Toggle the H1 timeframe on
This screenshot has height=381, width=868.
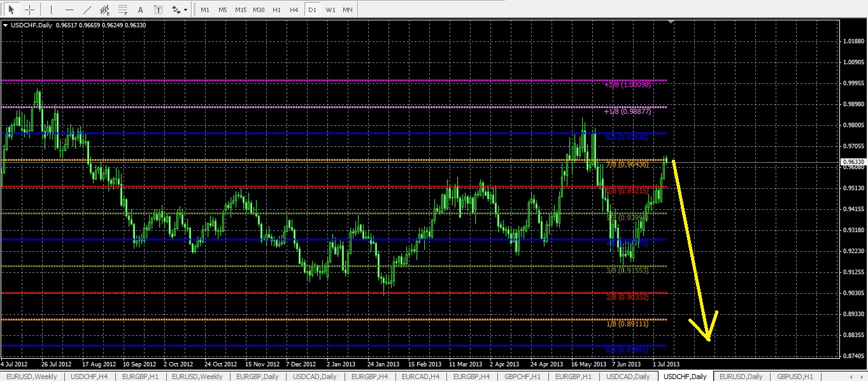[276, 10]
